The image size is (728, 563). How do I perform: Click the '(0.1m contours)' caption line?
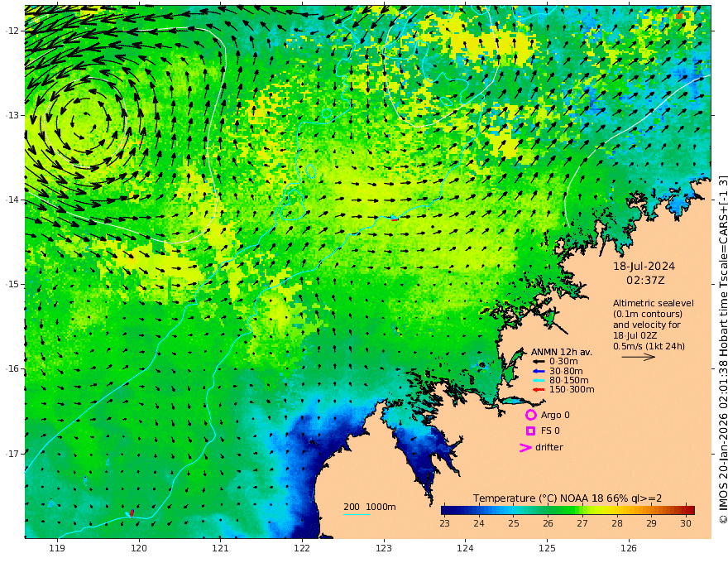[x=648, y=314]
